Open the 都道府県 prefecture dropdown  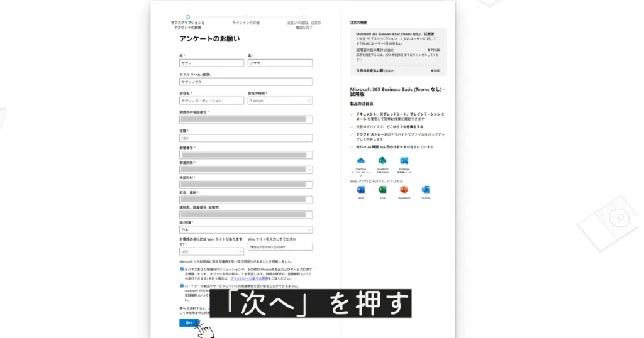pos(245,170)
